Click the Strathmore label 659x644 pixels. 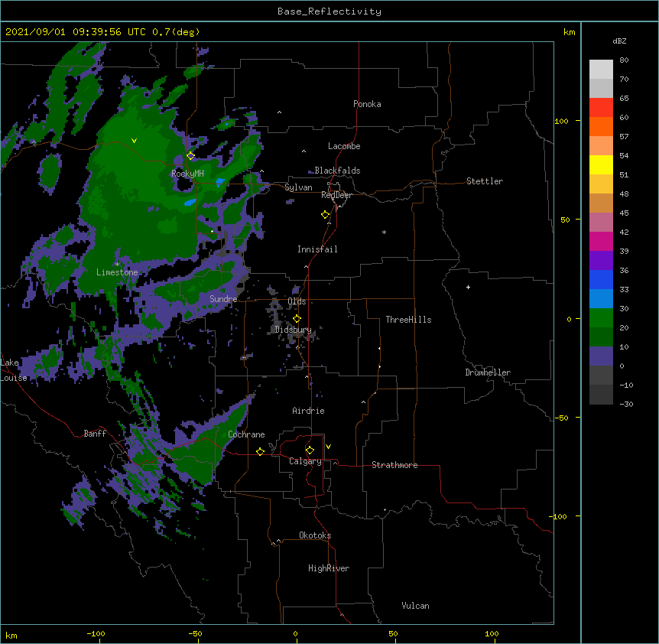tap(394, 465)
